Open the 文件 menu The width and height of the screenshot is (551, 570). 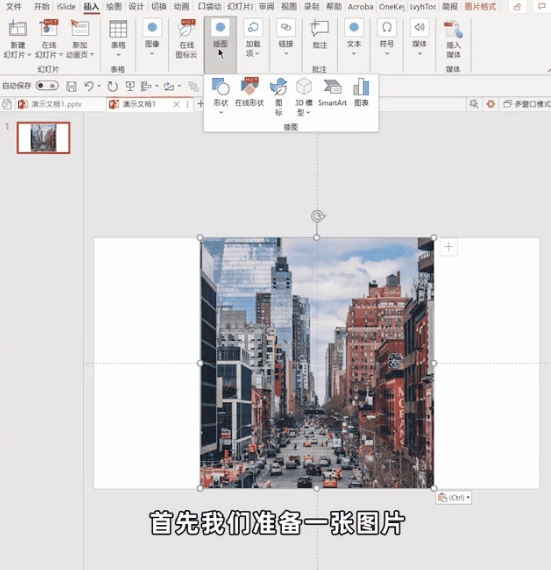(14, 7)
